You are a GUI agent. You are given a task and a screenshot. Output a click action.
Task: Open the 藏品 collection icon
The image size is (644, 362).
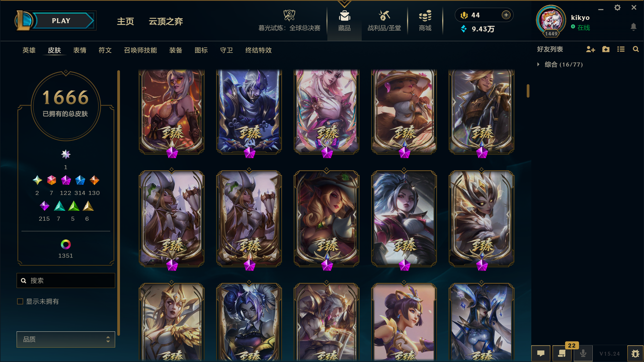tap(344, 16)
